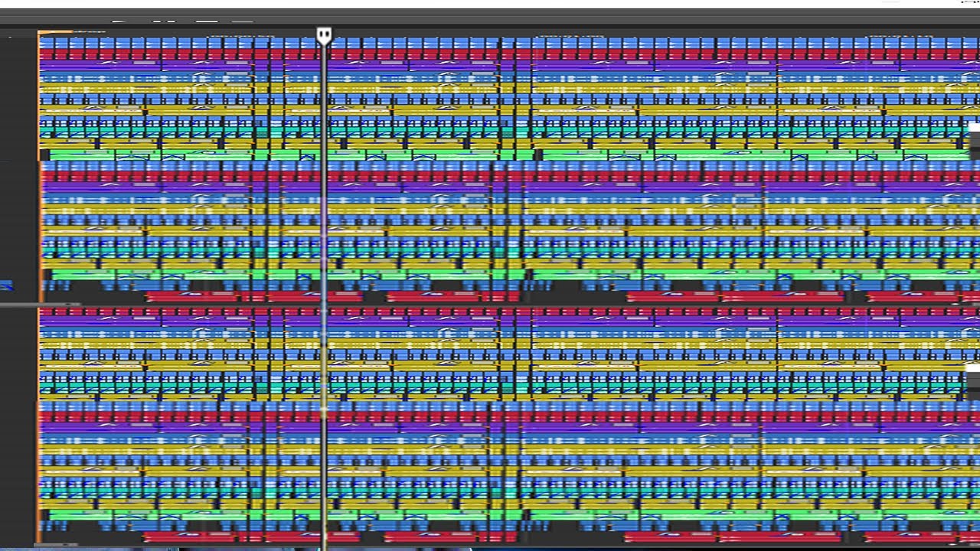This screenshot has width=980, height=551.
Task: Click the horizontal scrollbar thumb between the timeline panes
Action: tap(40, 305)
